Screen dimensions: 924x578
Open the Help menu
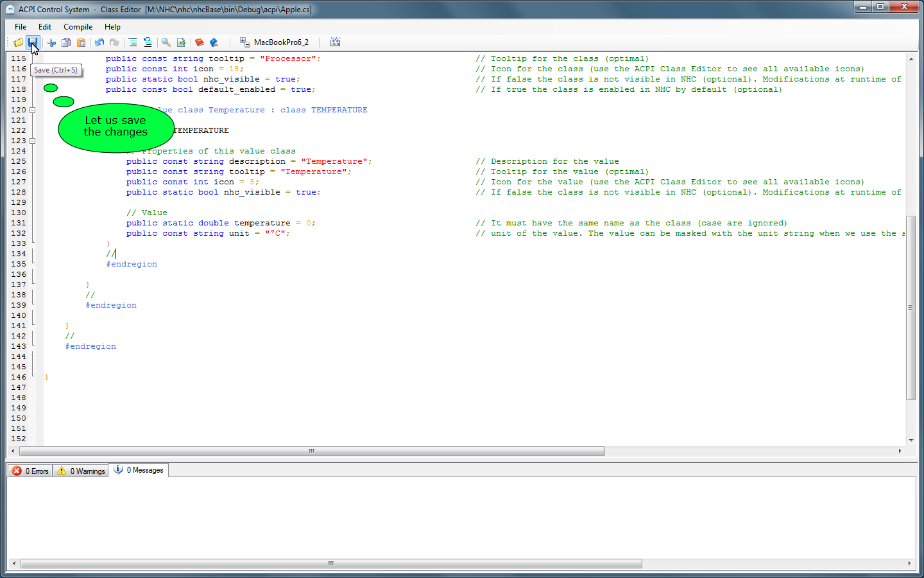point(112,27)
